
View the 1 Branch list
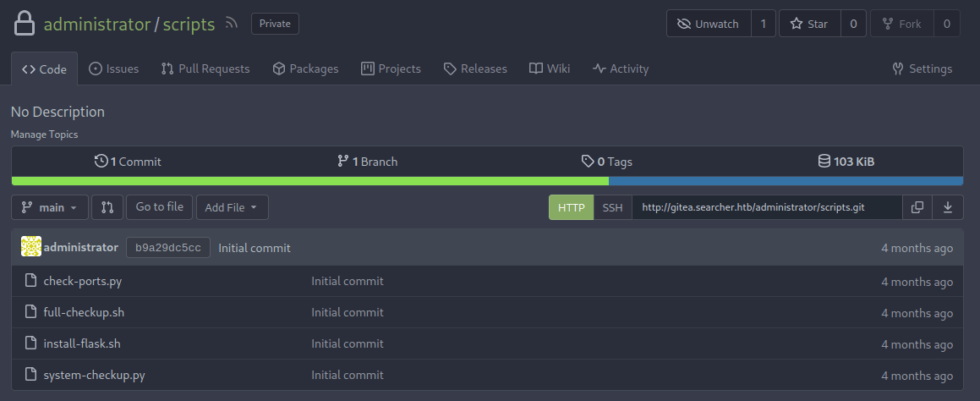(368, 162)
